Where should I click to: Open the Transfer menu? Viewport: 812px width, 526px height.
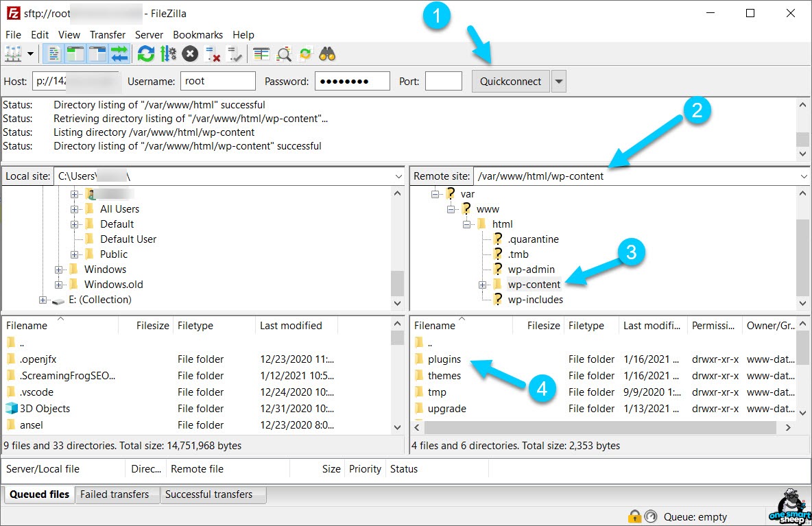108,35
